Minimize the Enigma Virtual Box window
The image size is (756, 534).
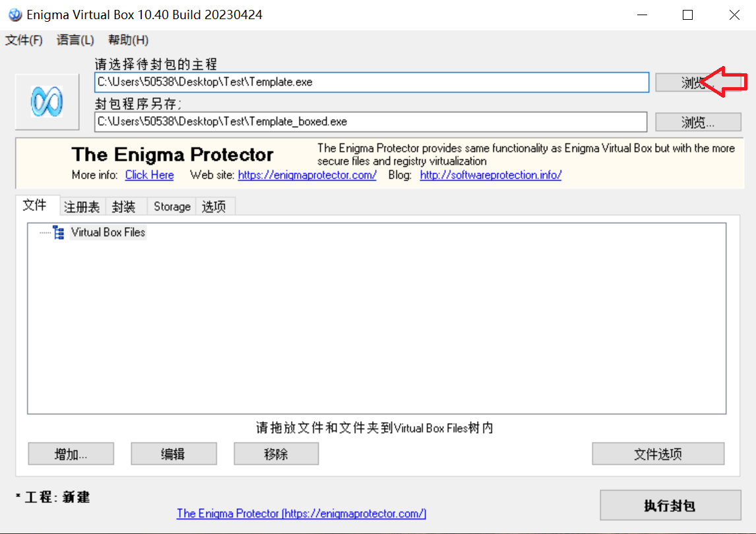click(x=643, y=15)
